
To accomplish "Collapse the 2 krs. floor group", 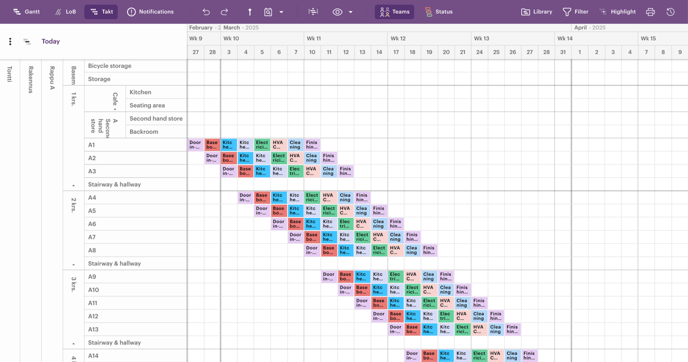I will (x=73, y=265).
